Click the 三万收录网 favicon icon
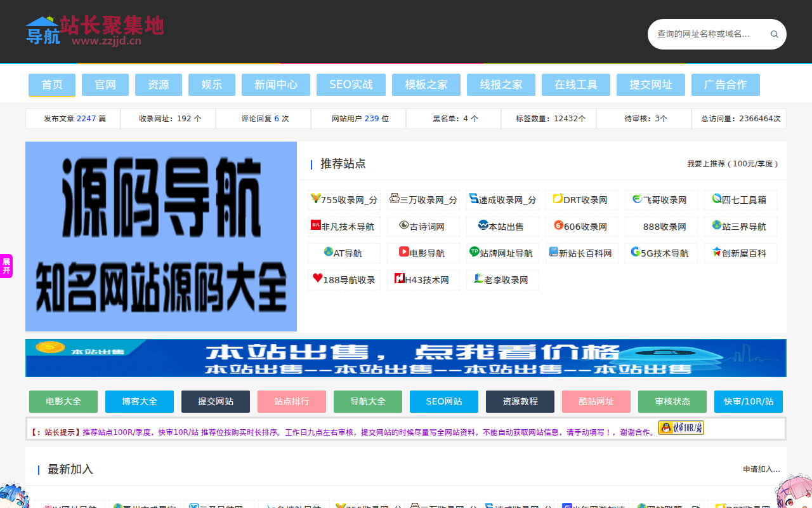812x508 pixels. coord(395,199)
